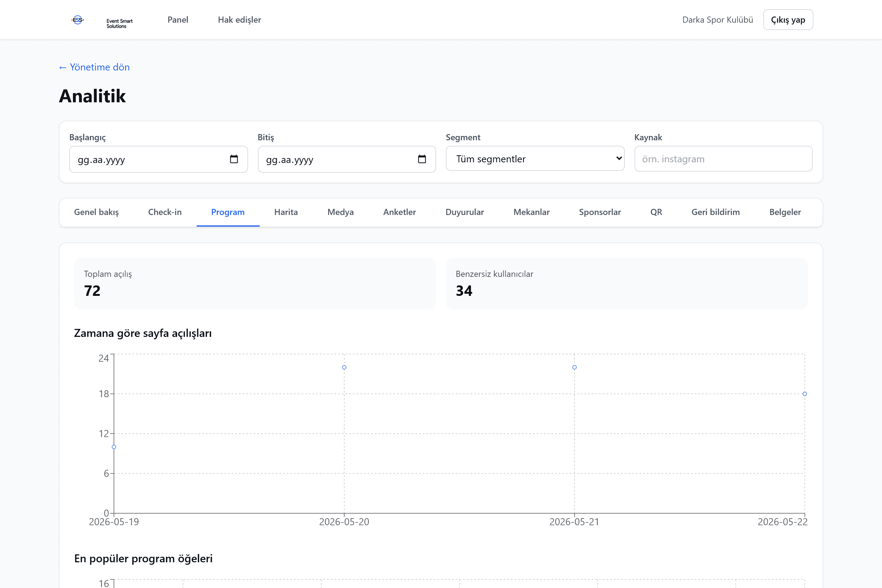Open the Hak edişler menu item

click(x=239, y=20)
